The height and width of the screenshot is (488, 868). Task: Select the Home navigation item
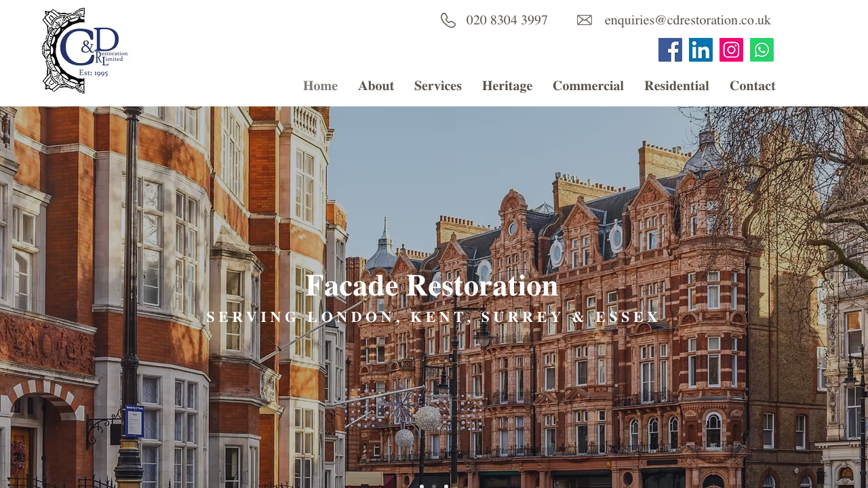pos(319,86)
